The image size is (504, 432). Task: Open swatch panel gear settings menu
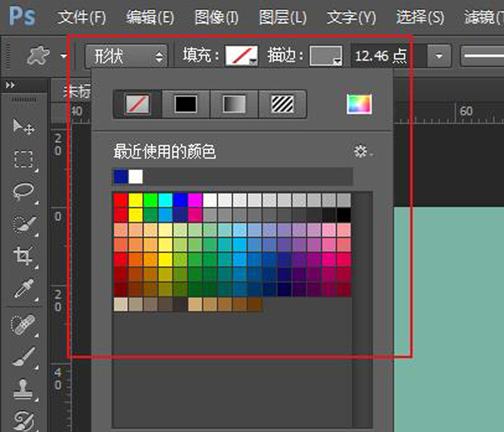coord(363,151)
